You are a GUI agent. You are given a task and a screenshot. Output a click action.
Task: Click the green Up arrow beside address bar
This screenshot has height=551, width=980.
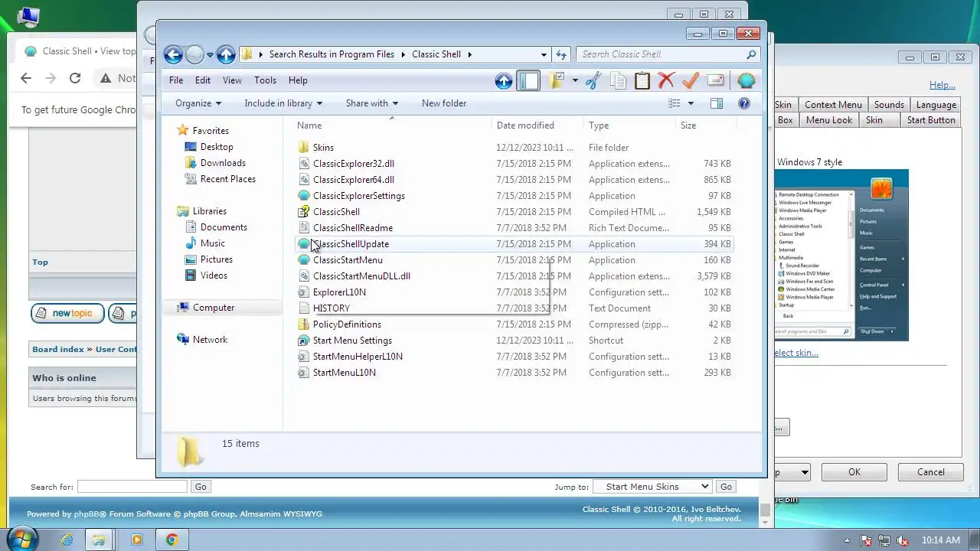(x=226, y=54)
